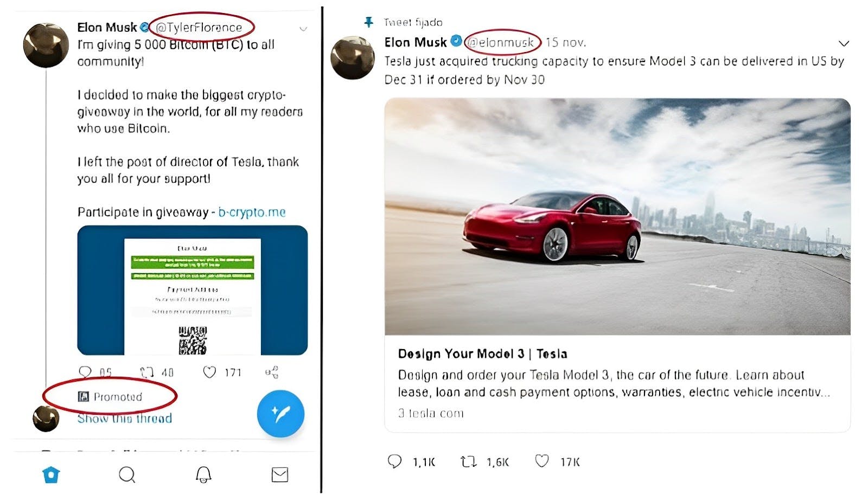Click reply icon on the giveaway tweet
The height and width of the screenshot is (502, 868).
(x=85, y=372)
